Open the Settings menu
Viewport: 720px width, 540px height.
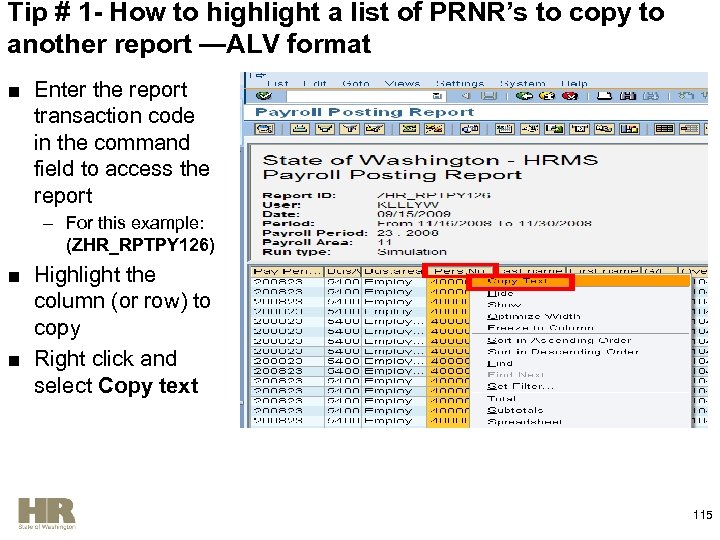(x=460, y=84)
